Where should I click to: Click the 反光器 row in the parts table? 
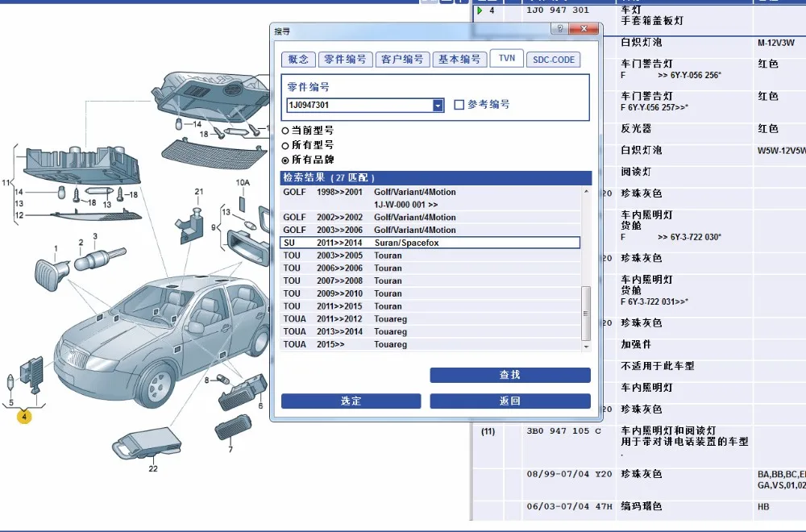click(x=636, y=128)
